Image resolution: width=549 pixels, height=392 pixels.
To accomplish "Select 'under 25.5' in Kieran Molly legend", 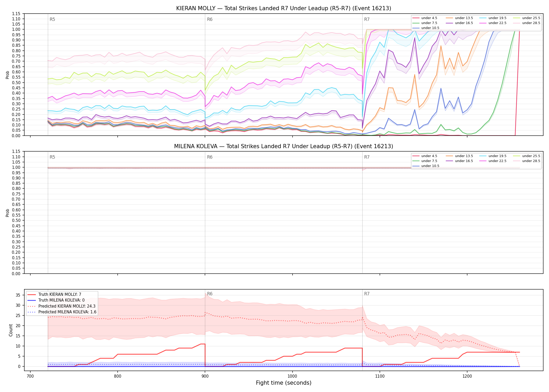I will pyautogui.click(x=527, y=18).
